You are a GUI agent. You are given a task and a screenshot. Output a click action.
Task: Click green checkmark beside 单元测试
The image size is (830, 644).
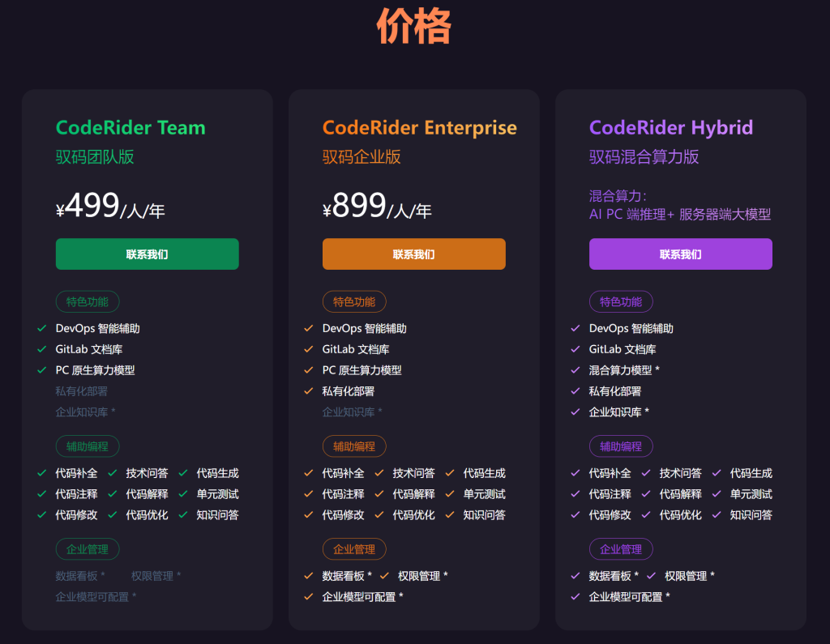click(x=183, y=493)
